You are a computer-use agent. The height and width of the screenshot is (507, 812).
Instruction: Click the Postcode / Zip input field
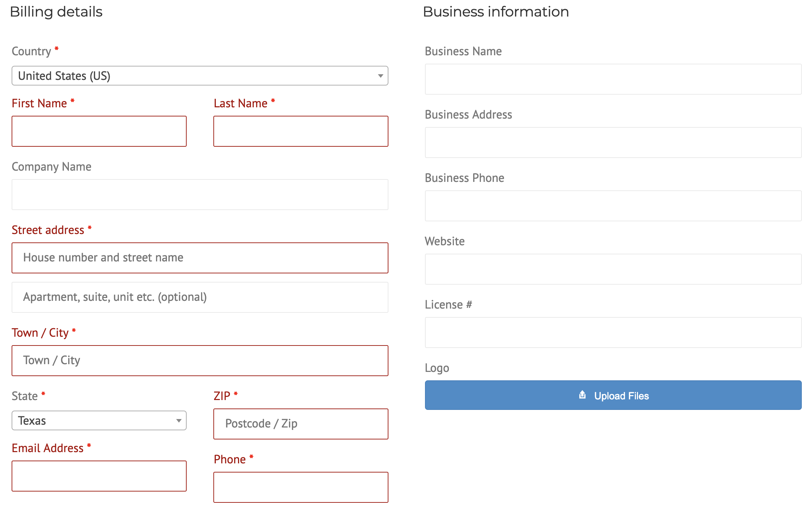(301, 424)
